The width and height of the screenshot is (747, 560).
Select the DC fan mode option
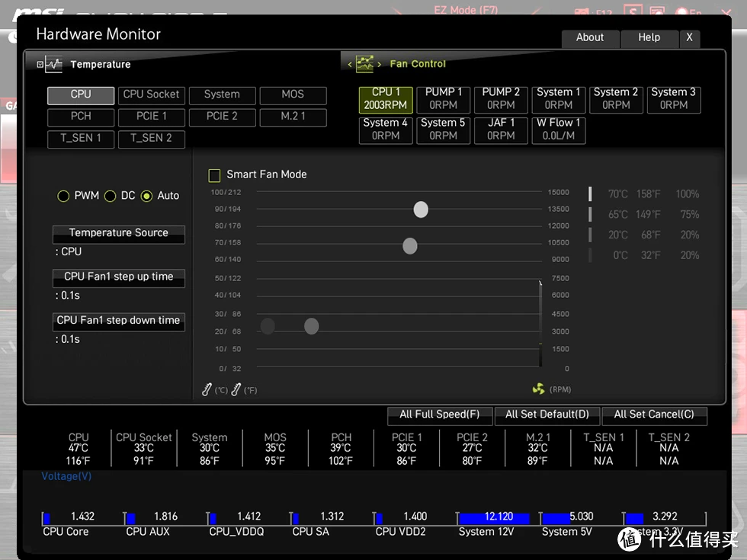pos(110,197)
